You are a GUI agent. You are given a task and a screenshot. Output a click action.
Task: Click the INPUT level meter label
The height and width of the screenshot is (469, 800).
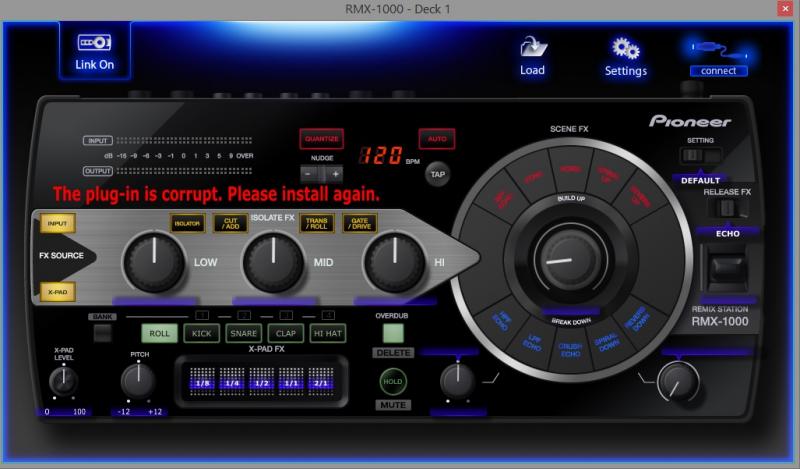(97, 140)
